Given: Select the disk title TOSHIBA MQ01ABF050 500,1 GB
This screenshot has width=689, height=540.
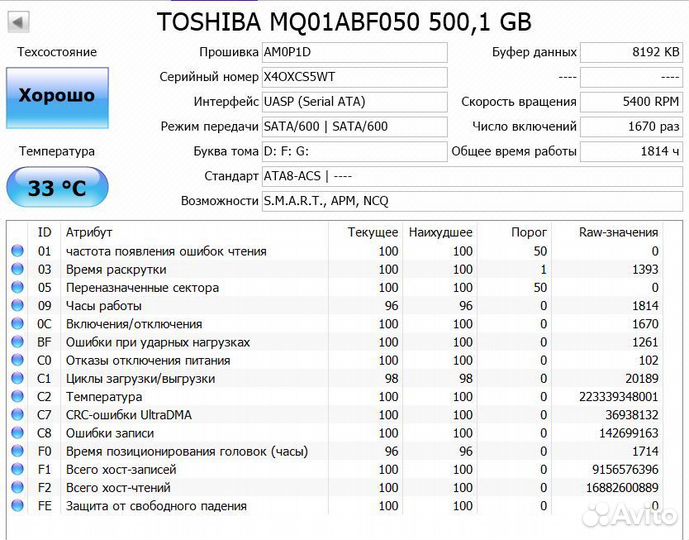Looking at the screenshot, I should point(344,22).
